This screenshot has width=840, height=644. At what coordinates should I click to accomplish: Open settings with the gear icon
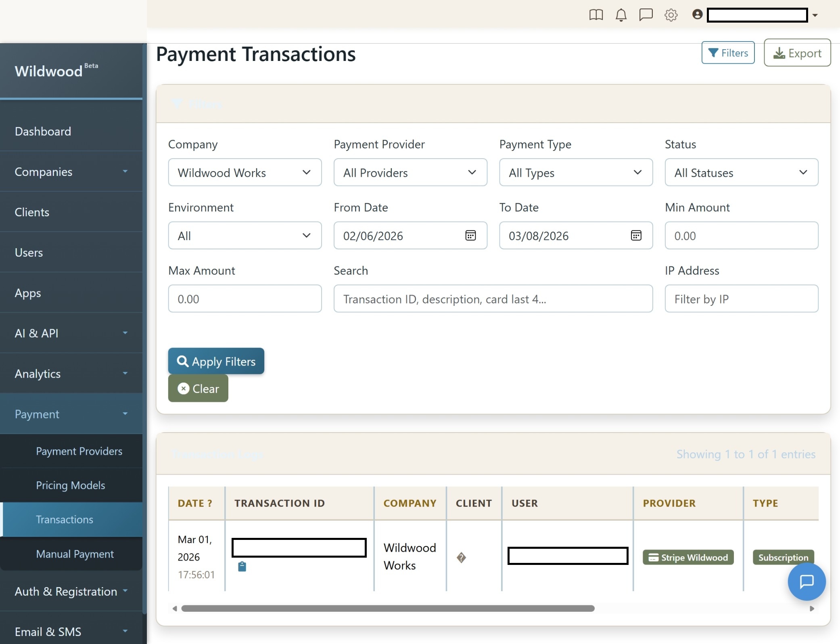671,15
